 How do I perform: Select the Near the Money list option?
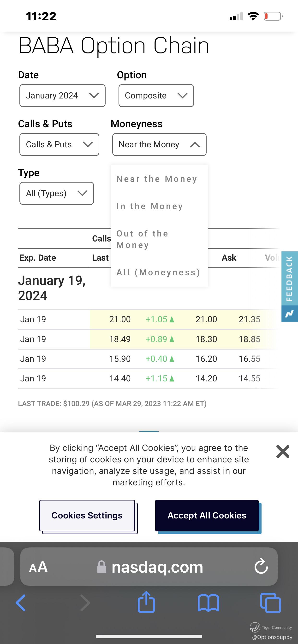(157, 179)
